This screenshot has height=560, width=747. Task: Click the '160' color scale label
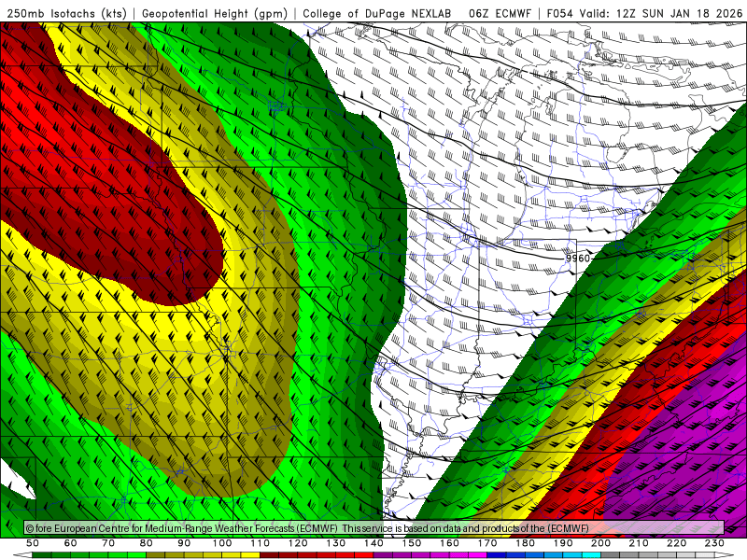(x=450, y=543)
